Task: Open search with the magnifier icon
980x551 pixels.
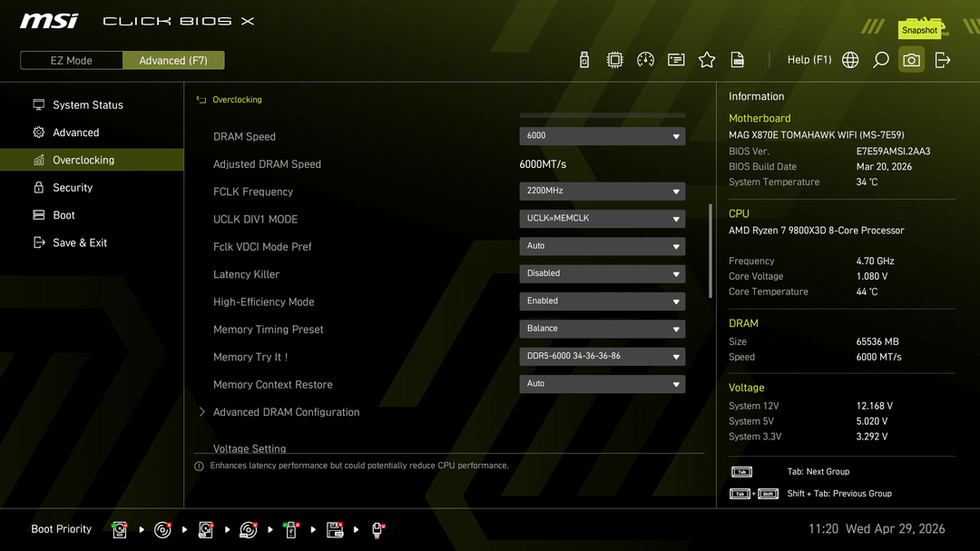Action: coord(881,60)
